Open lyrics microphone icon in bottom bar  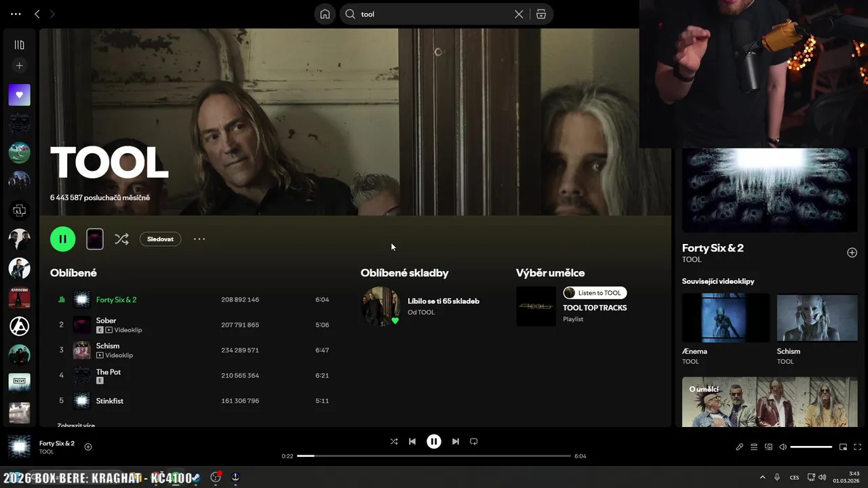[740, 447]
